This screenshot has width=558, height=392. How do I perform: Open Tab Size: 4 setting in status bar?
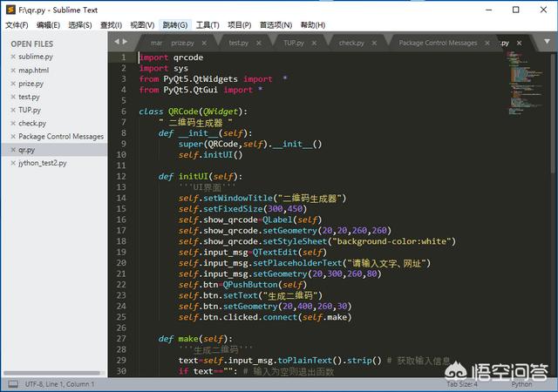pyautogui.click(x=462, y=384)
